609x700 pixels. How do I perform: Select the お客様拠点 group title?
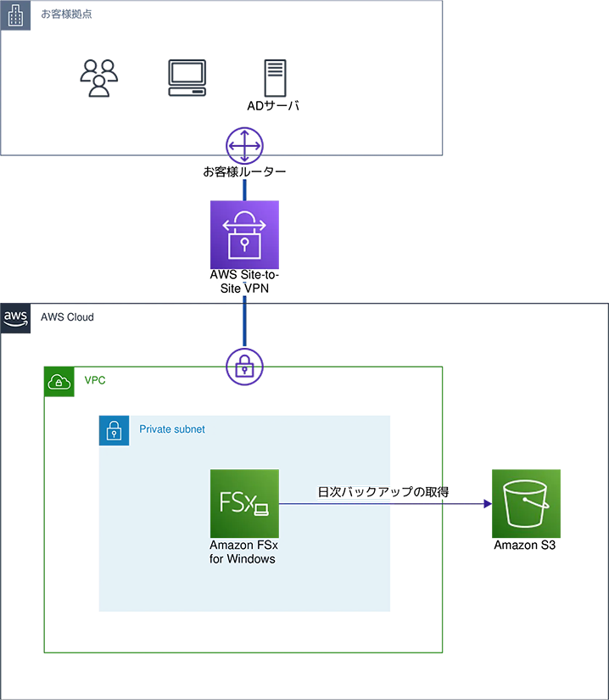(x=66, y=14)
